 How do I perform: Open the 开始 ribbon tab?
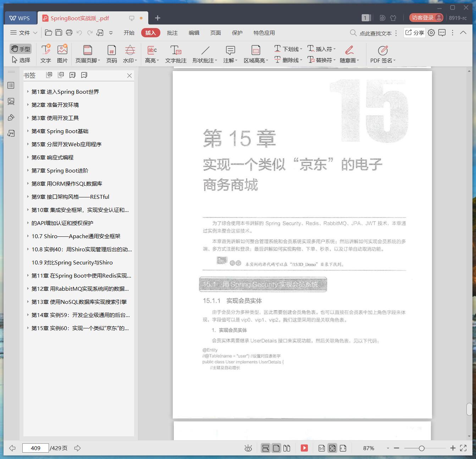[129, 33]
